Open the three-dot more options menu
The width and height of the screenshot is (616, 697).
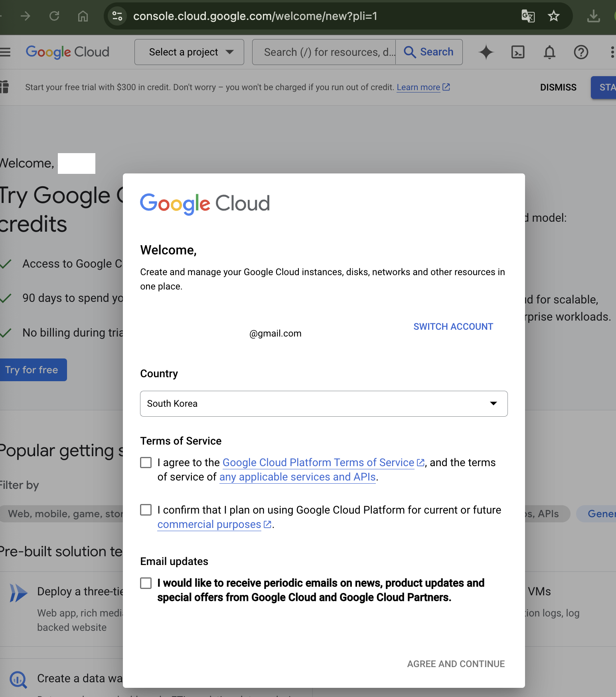(x=612, y=52)
